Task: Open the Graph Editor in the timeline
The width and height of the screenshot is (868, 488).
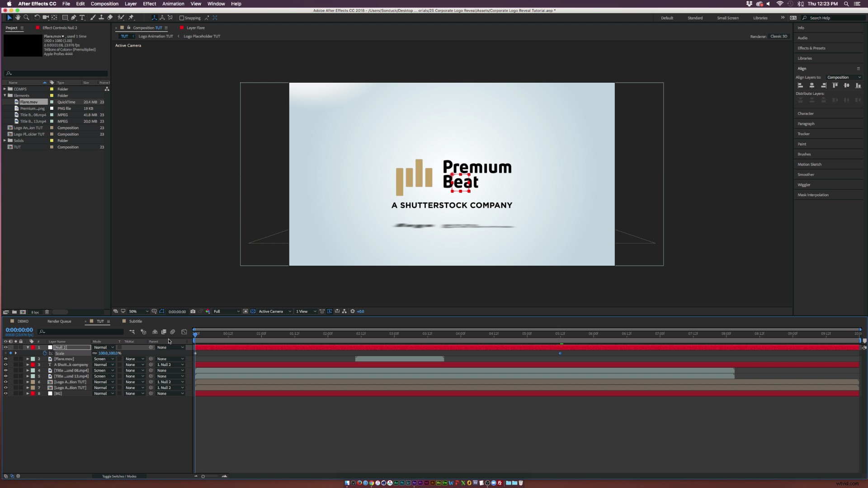Action: [x=184, y=332]
